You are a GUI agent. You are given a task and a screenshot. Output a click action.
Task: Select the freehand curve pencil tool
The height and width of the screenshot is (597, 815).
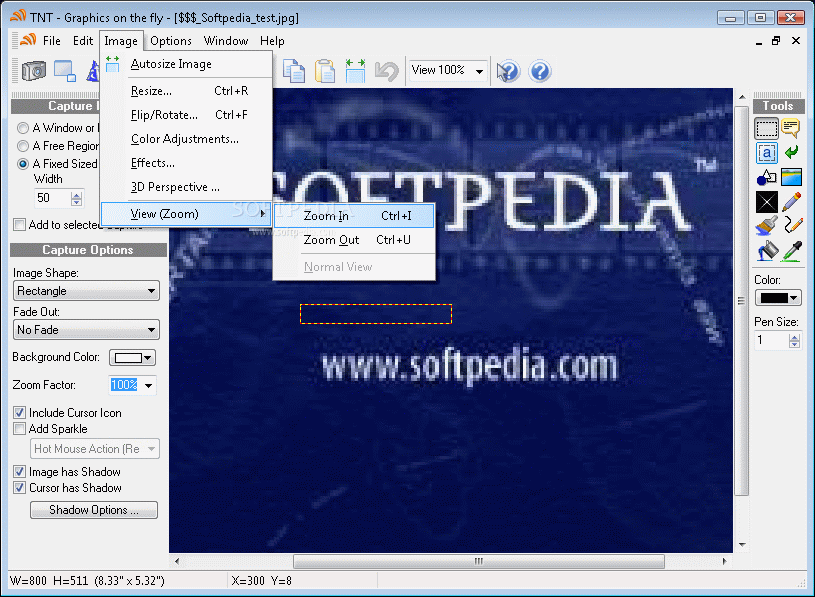pos(792,225)
